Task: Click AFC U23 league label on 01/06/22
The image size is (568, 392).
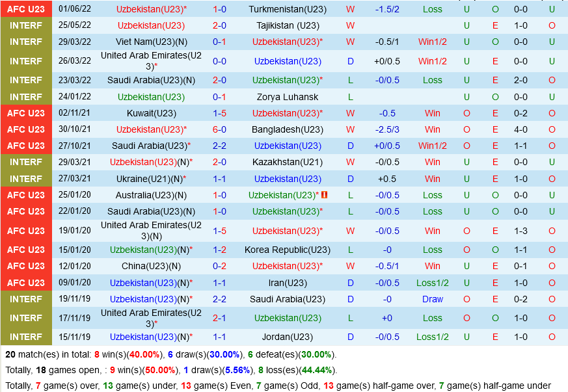Action: coord(26,9)
